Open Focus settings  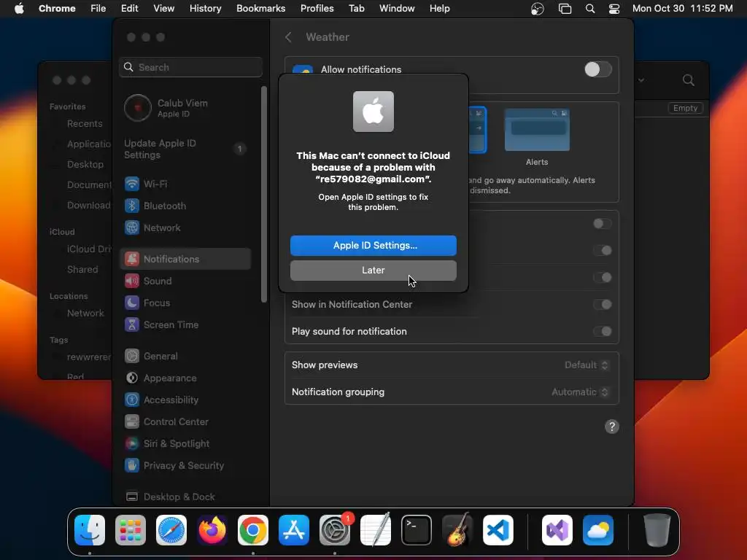(x=185, y=303)
